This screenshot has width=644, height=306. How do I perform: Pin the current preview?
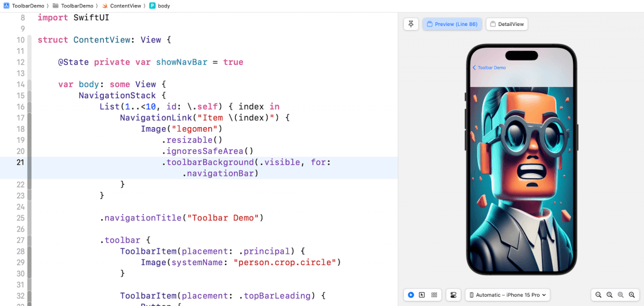coord(411,24)
